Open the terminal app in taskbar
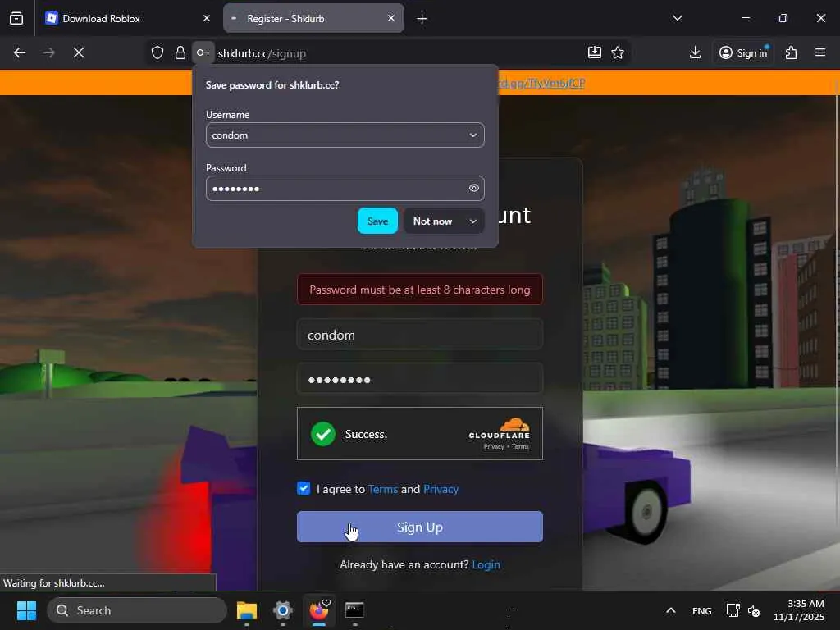Screen dimensions: 840x630 pos(354,610)
